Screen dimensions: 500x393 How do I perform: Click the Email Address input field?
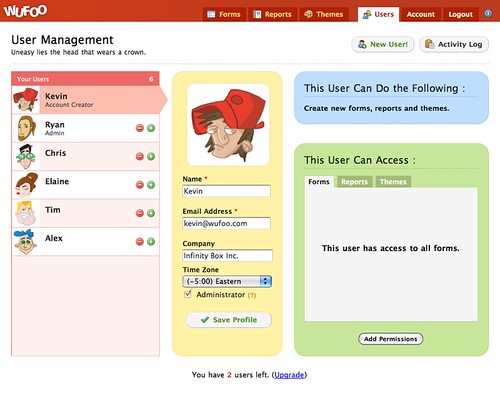click(x=227, y=223)
